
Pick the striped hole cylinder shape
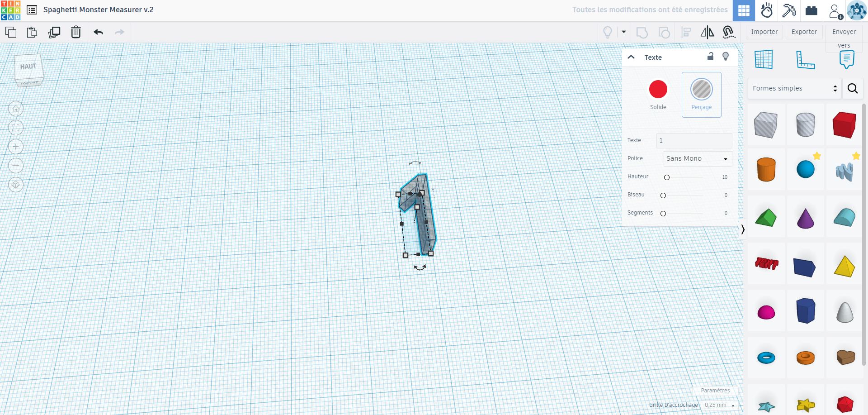coord(805,124)
